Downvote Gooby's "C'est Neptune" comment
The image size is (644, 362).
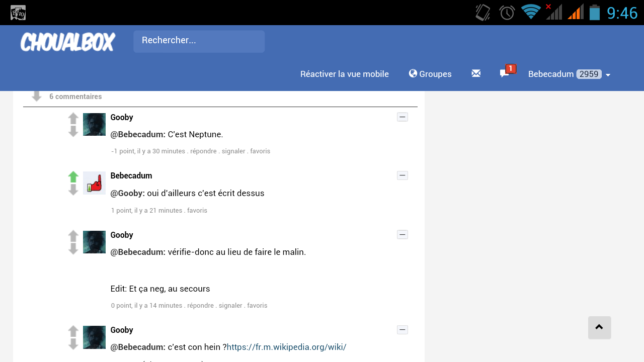click(73, 131)
